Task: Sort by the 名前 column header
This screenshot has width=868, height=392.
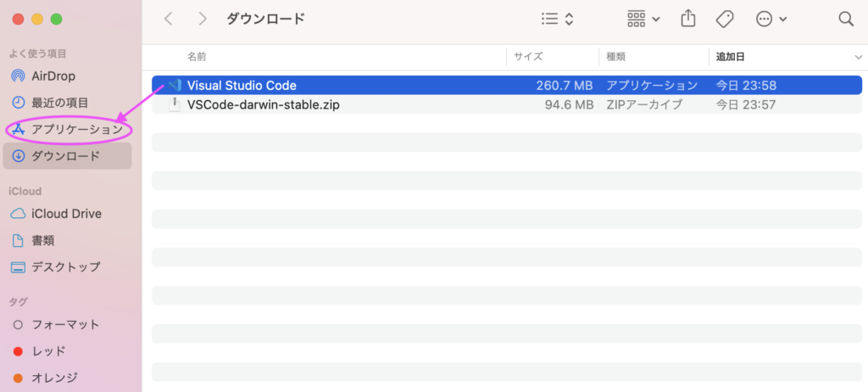Action: 197,57
